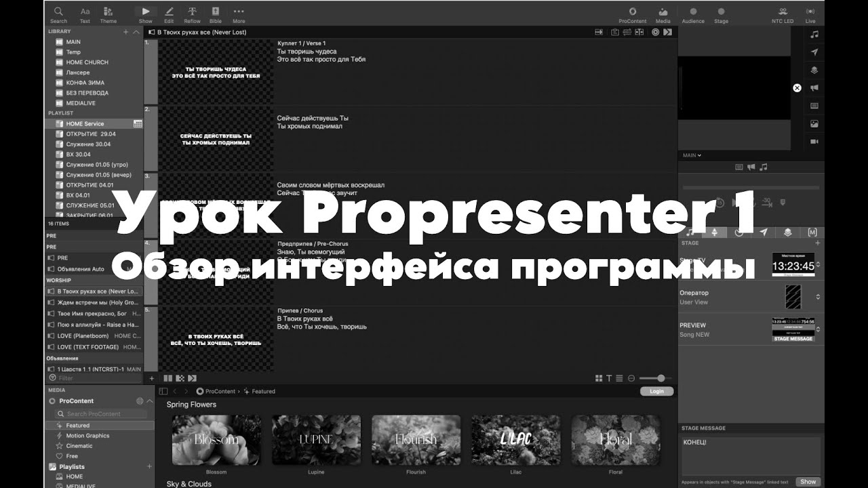868x488 pixels.
Task: Change the Оператор stage layout stepper
Action: 818,297
